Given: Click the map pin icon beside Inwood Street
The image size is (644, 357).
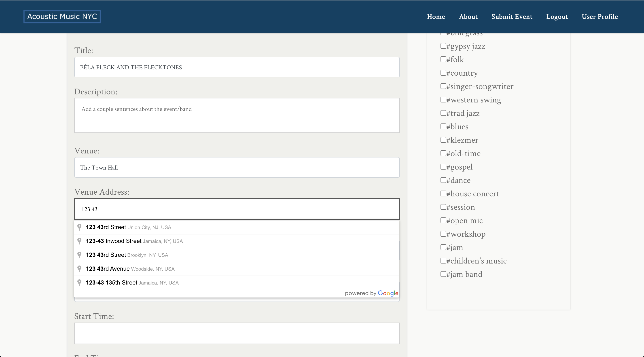Looking at the screenshot, I should click(79, 241).
